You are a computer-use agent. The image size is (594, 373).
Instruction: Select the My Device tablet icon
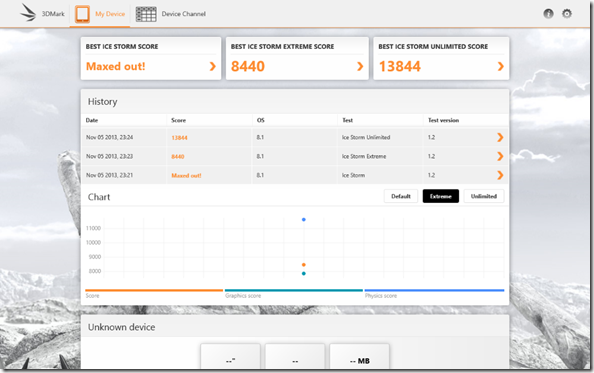point(82,14)
